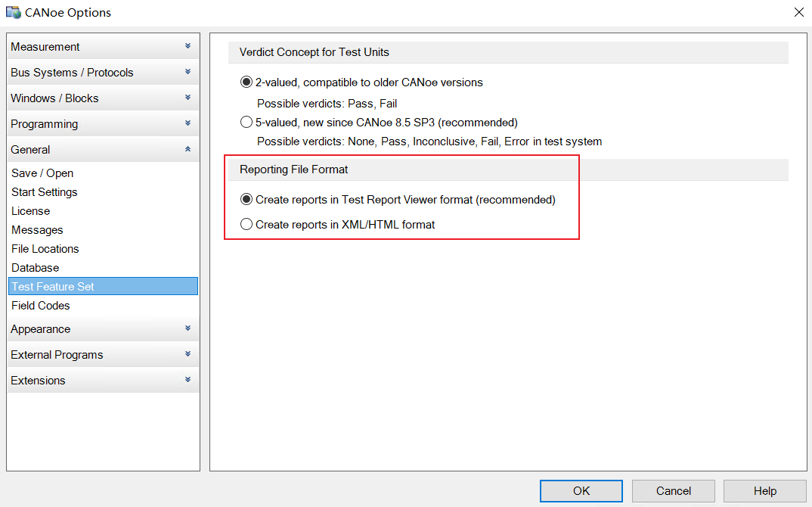
Task: Expand the Bus Systems / Protocols chevron
Action: click(188, 72)
